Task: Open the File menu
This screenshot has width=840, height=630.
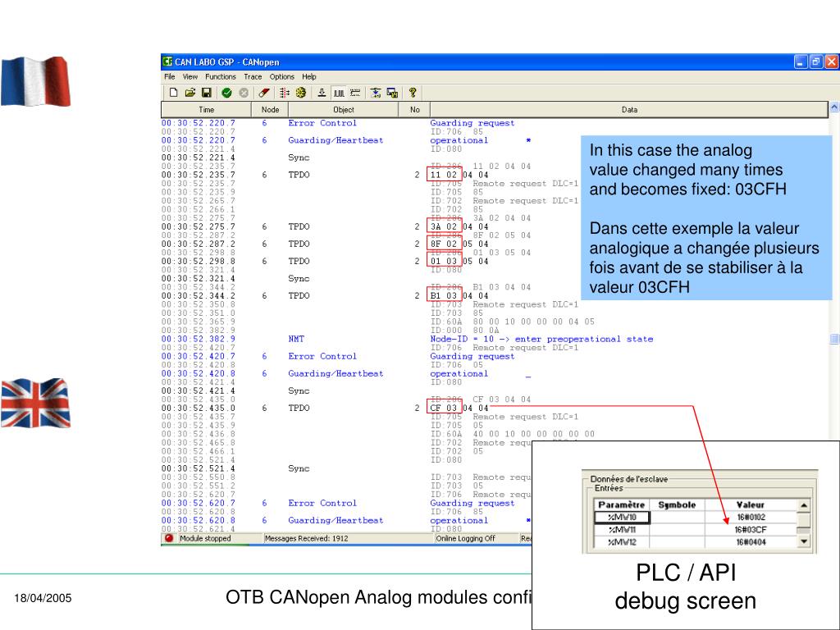Action: click(170, 76)
